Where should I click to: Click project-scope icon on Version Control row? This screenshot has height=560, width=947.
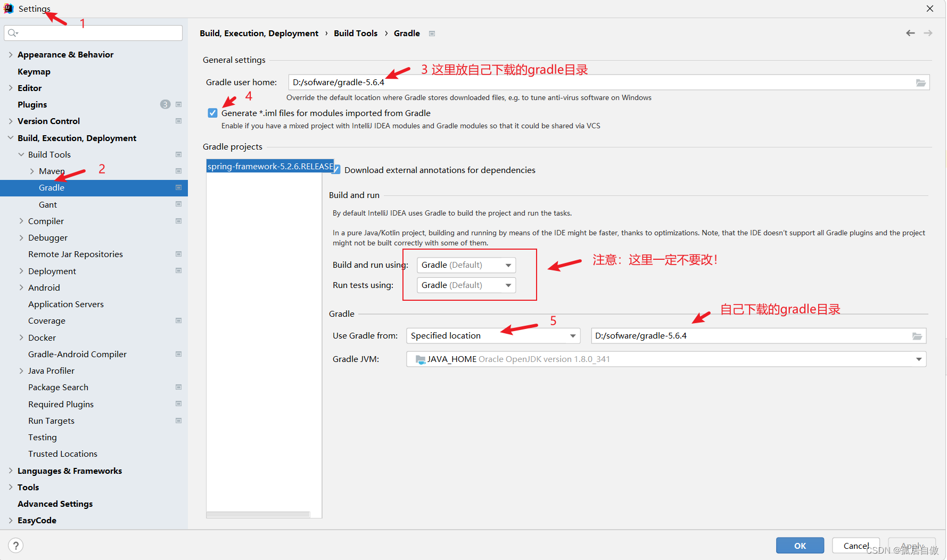pos(179,121)
